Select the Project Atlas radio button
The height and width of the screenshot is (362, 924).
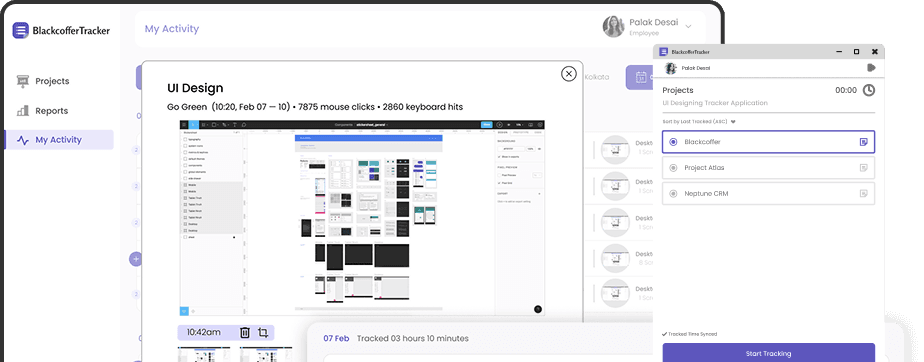(674, 168)
